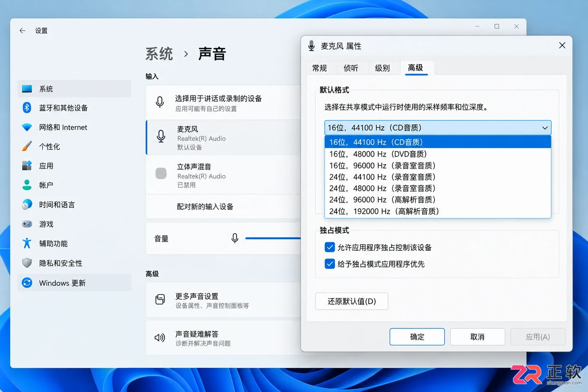Click the Wi-Fi icon for 网络和 Internet

tap(27, 127)
